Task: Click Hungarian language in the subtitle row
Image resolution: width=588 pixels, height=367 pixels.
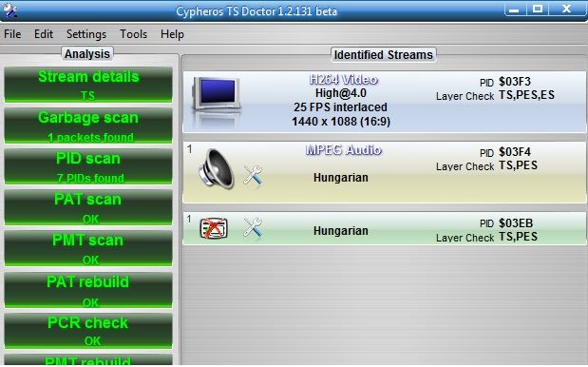Action: [x=340, y=231]
